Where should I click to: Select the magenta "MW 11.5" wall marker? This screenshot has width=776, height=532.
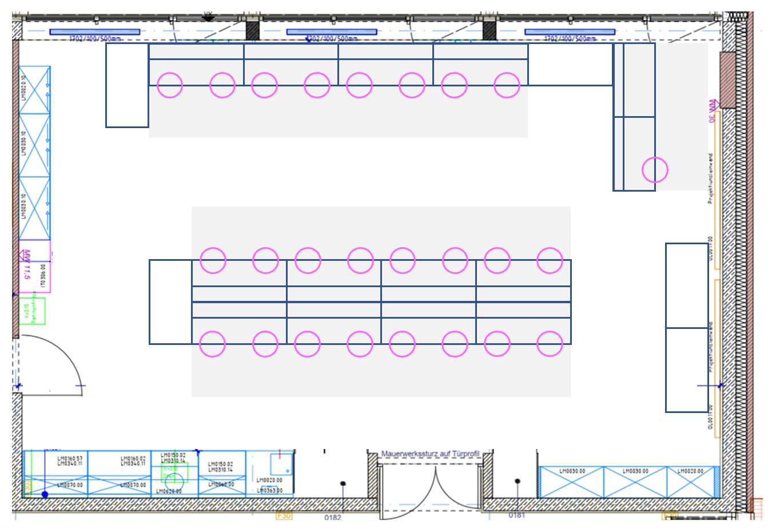pos(26,264)
